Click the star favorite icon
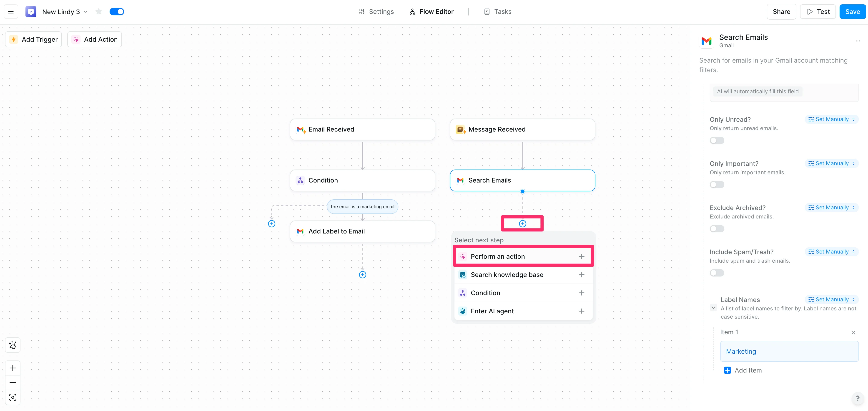Viewport: 868px width, 411px height. tap(98, 12)
